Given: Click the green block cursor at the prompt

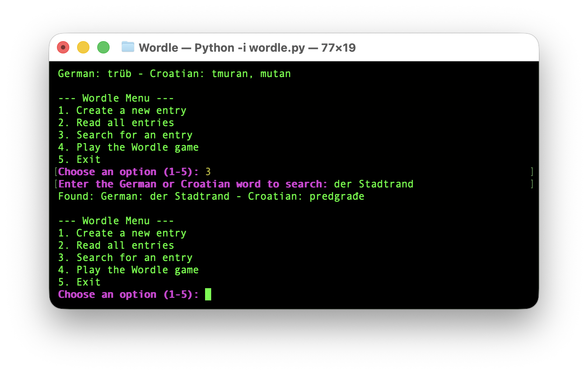Looking at the screenshot, I should click(x=208, y=294).
